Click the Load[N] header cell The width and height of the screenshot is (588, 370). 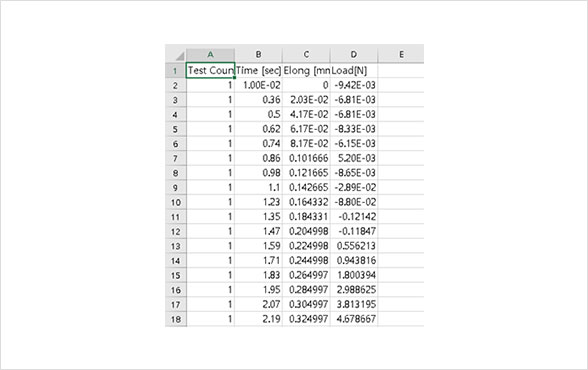[354, 70]
